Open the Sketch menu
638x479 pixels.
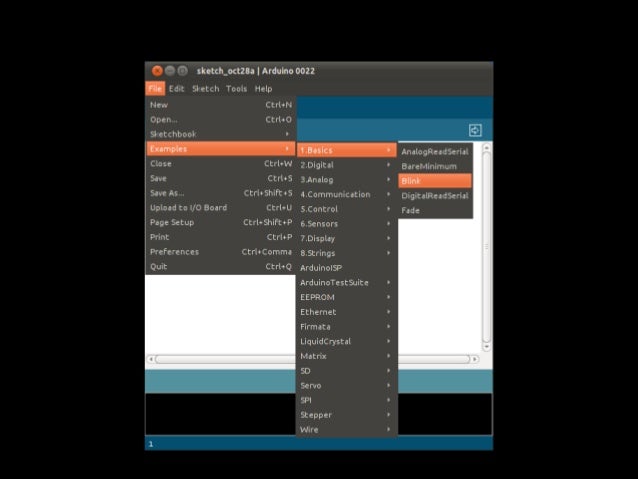(x=205, y=88)
